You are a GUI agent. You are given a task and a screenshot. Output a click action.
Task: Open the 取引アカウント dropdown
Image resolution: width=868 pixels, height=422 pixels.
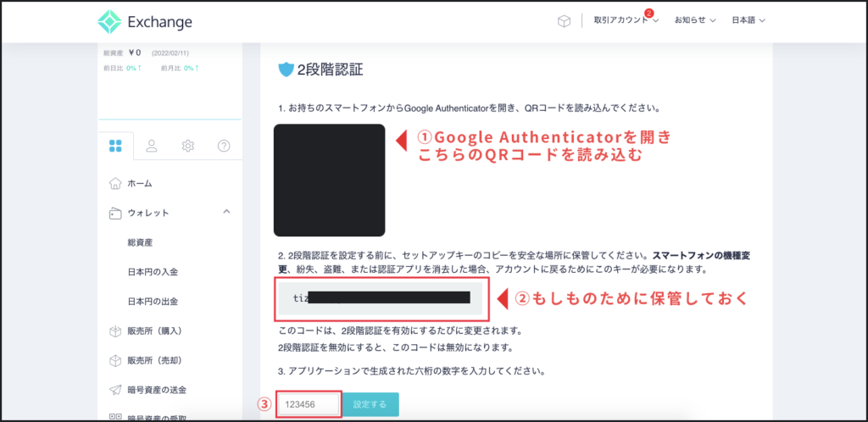tap(626, 21)
